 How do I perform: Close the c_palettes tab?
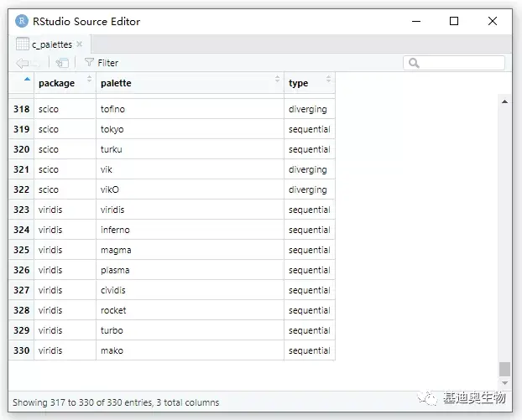tap(80, 44)
